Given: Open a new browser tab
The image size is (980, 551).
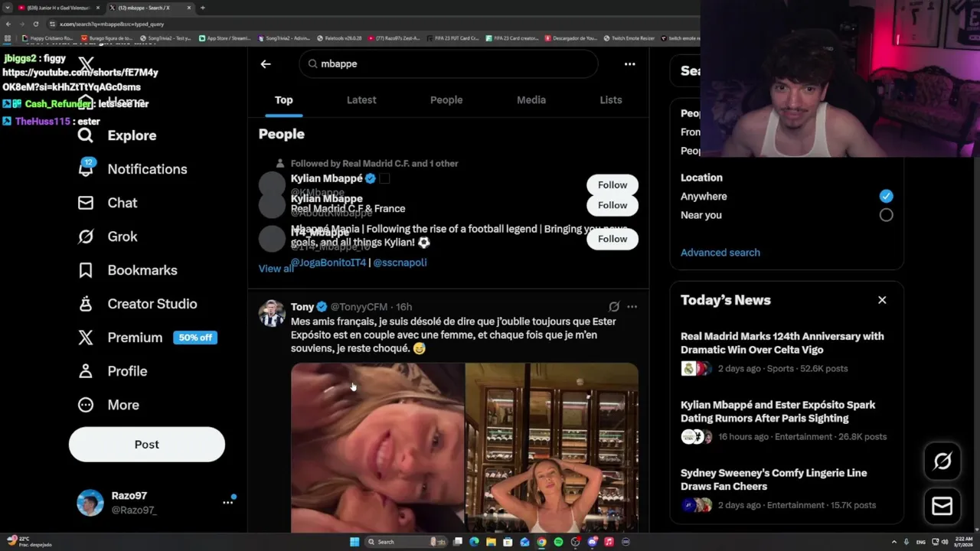Looking at the screenshot, I should [x=202, y=8].
